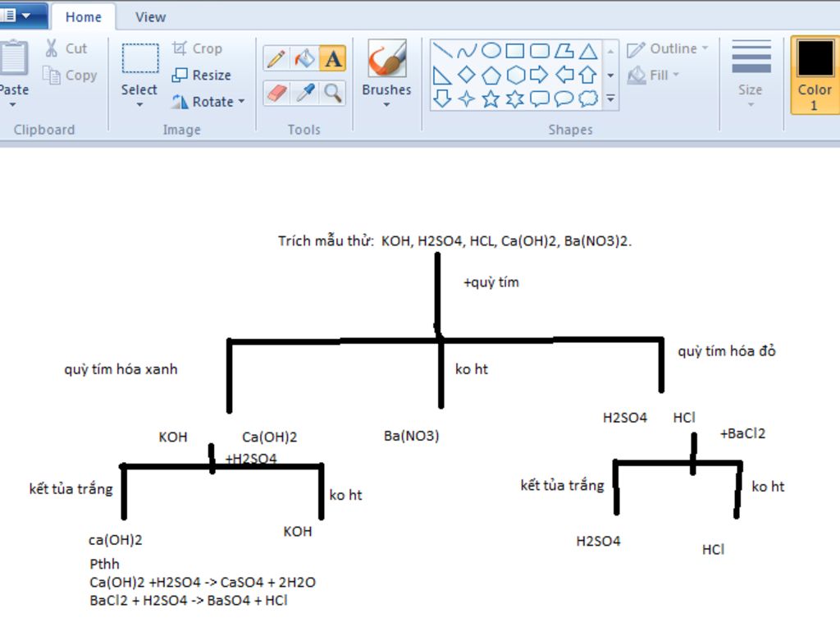
Task: Open the shape Outline dropdown
Action: pyautogui.click(x=668, y=48)
